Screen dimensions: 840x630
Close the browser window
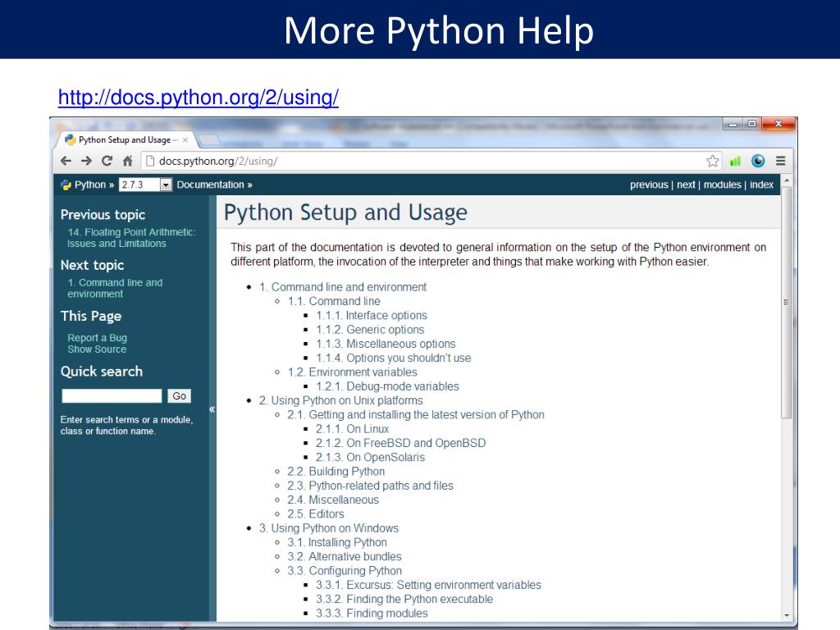point(779,125)
